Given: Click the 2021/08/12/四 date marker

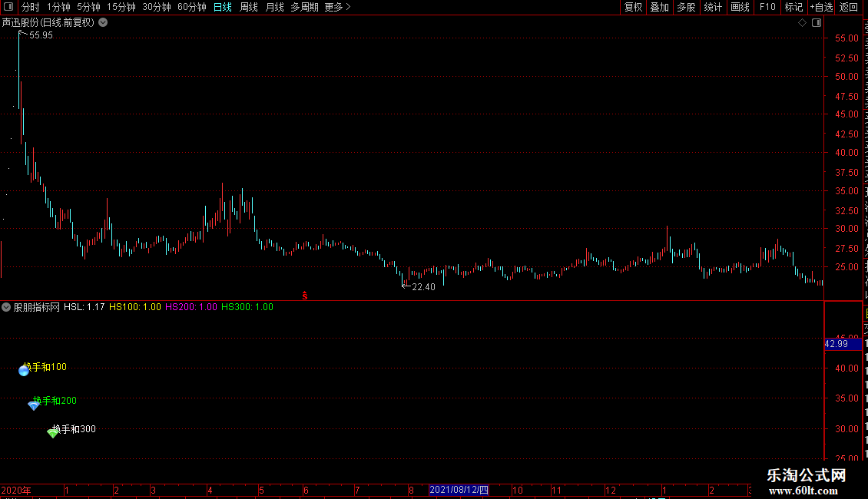Looking at the screenshot, I should [x=459, y=490].
